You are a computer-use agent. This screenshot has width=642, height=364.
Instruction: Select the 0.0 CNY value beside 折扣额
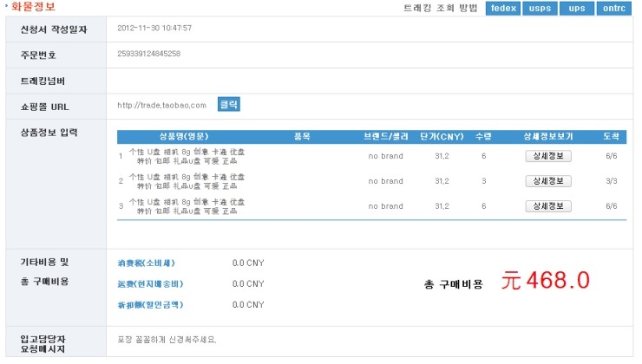pyautogui.click(x=248, y=305)
